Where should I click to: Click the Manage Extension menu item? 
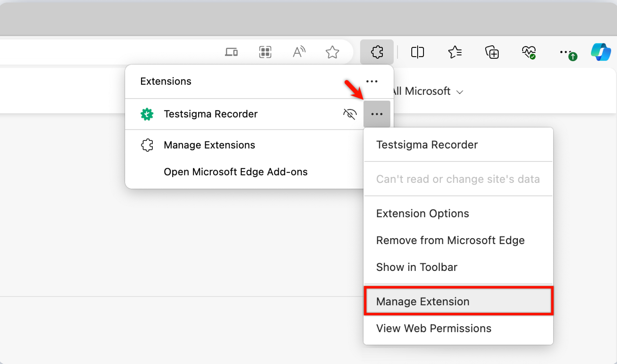click(x=458, y=301)
